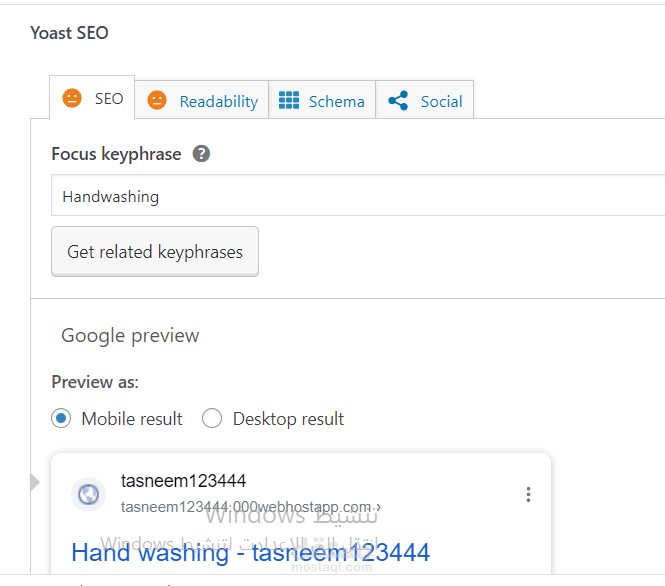Select the Mobile result radio button
Image resolution: width=665 pixels, height=586 pixels.
[62, 419]
